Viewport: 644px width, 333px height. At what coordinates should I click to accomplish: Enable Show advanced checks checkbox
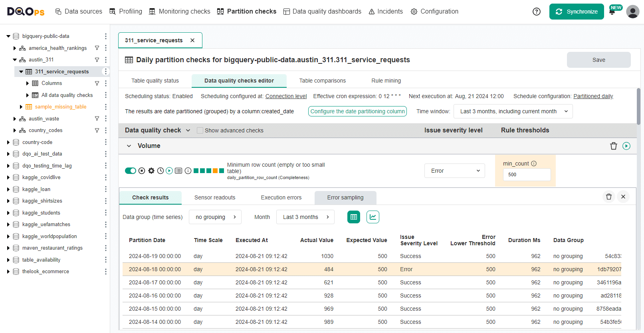point(200,130)
